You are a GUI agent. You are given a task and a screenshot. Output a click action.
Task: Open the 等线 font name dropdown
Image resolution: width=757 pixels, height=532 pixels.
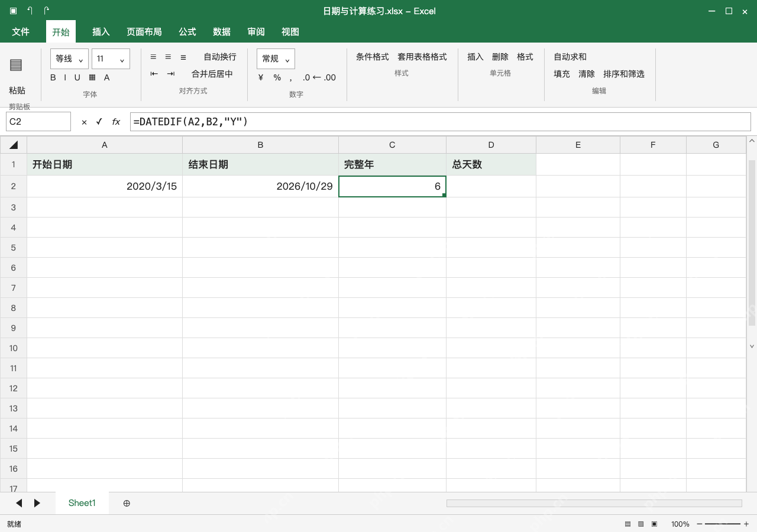pos(70,59)
